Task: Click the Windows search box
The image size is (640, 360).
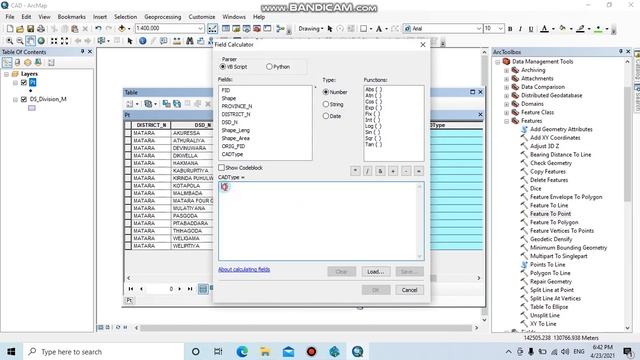Action: (x=103, y=351)
